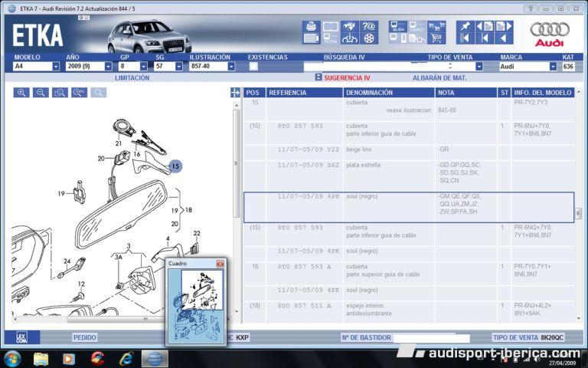Click the ETKA taskbar button
588x368 pixels.
pos(155,359)
